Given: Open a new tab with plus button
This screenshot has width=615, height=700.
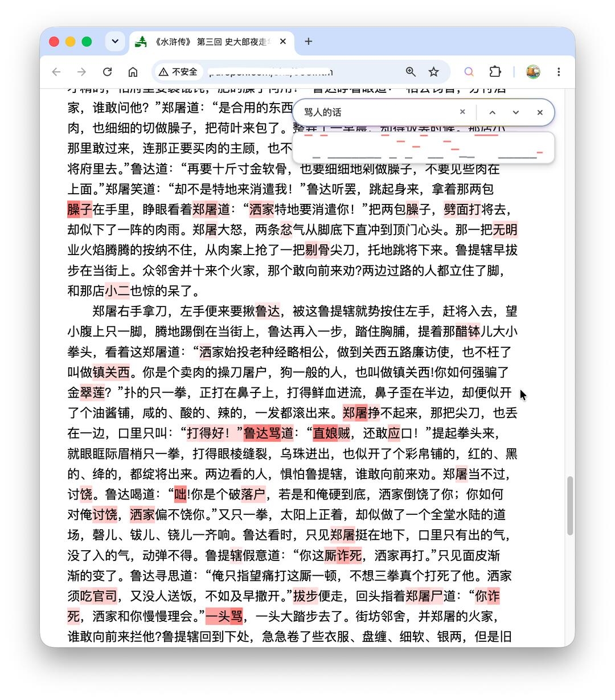Looking at the screenshot, I should coord(309,41).
